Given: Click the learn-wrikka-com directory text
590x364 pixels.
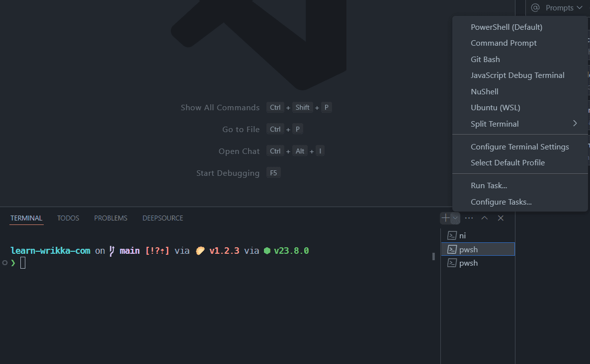Looking at the screenshot, I should click(50, 251).
